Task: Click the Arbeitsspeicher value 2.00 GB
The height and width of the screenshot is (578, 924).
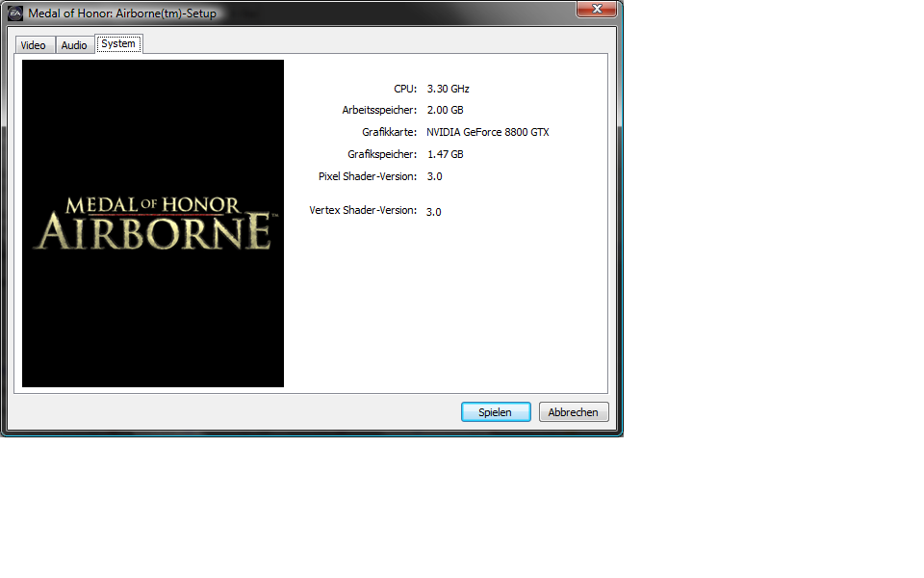Action: [445, 110]
